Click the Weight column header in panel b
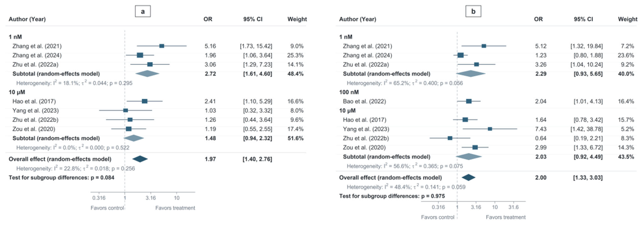 point(628,19)
